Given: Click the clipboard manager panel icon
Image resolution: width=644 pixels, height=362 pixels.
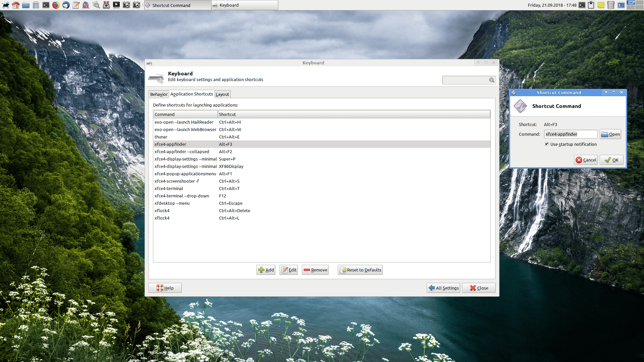Looking at the screenshot, I should 591,5.
